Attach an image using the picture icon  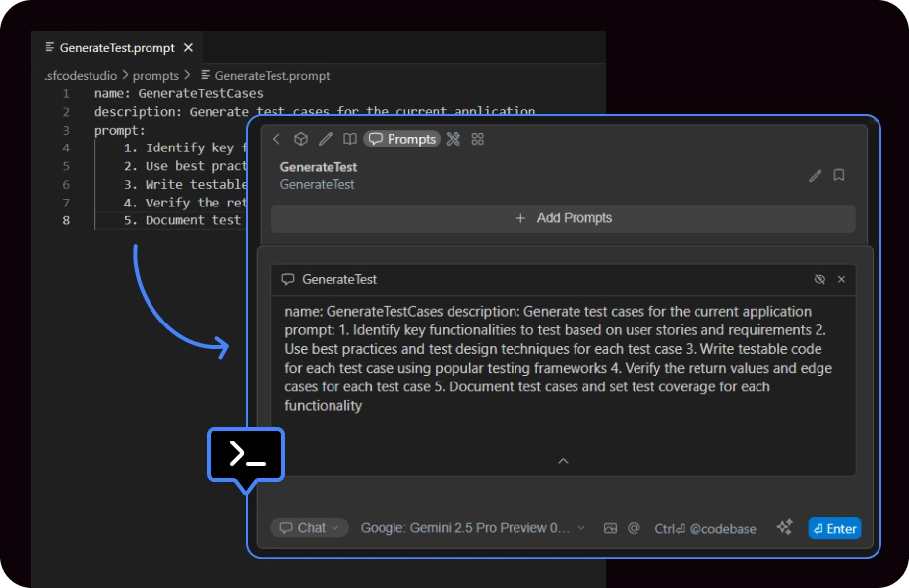[x=610, y=528]
